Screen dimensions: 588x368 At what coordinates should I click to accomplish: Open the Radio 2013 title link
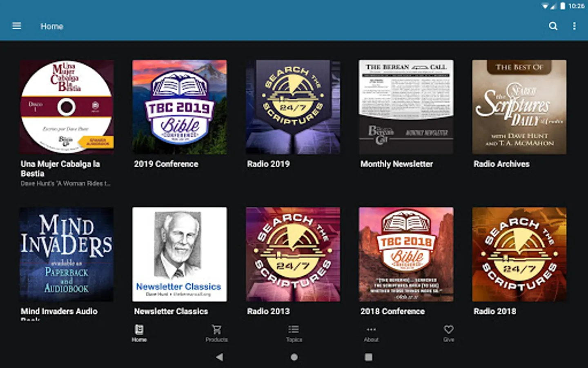coord(268,311)
